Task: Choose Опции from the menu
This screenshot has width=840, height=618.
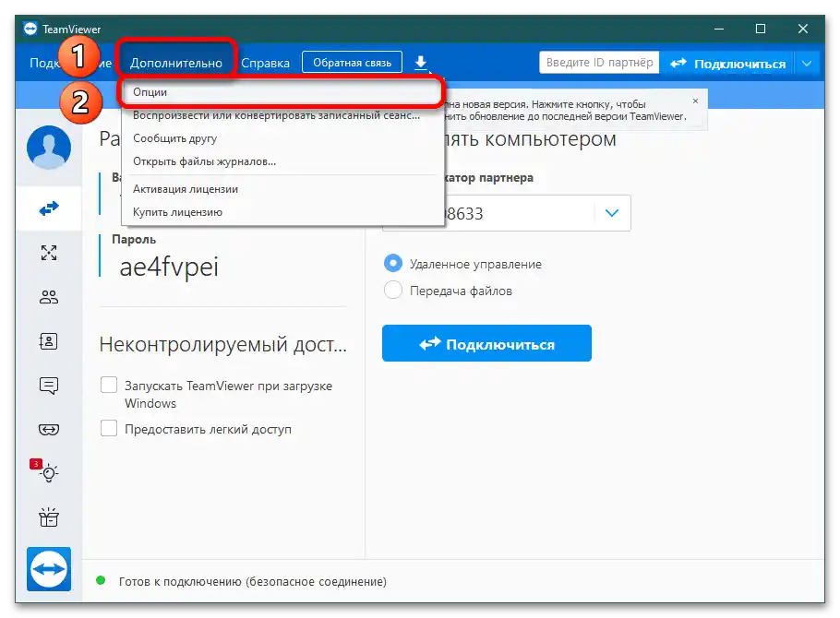Action: [x=282, y=92]
